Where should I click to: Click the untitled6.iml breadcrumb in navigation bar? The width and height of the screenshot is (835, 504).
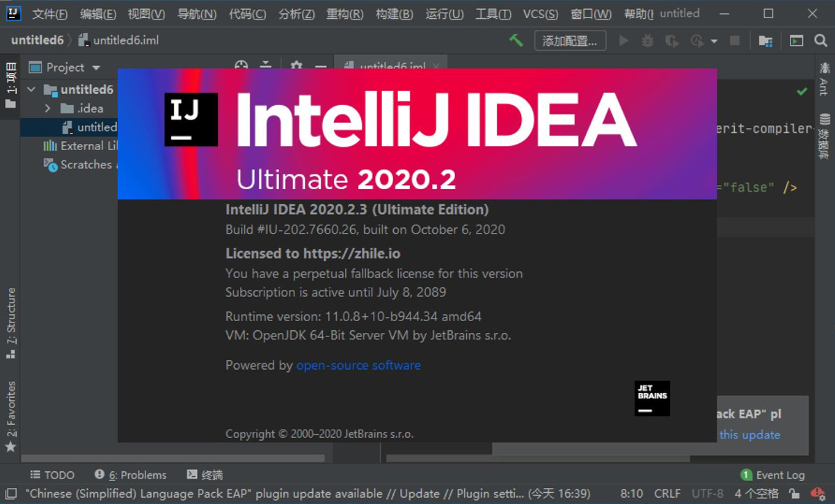pyautogui.click(x=118, y=40)
